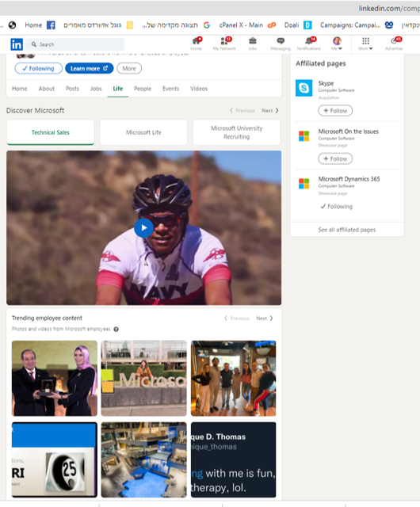Screen dimensions: 420x507
Task: Open the thumbnail showing number 25
Action: pyautogui.click(x=55, y=459)
